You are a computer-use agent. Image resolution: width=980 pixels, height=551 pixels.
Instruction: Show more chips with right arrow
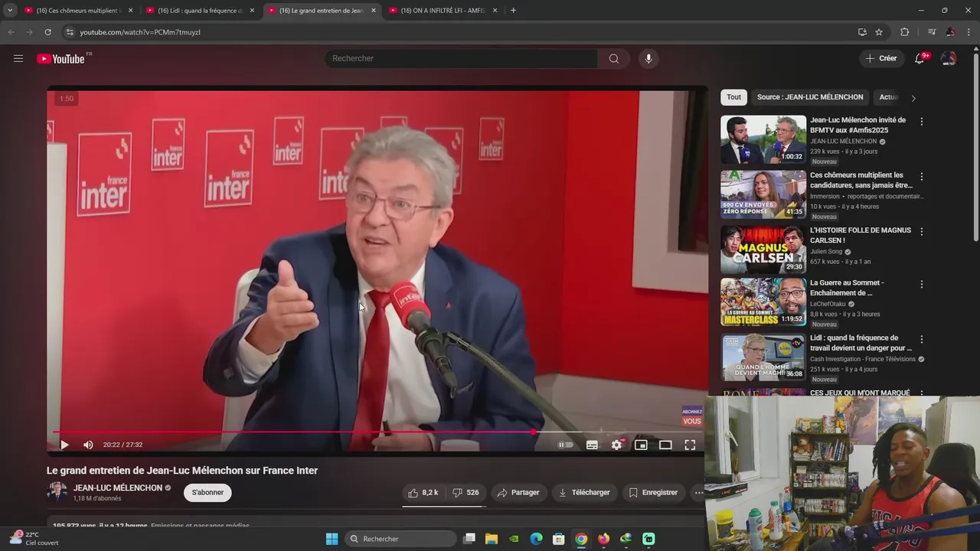(x=913, y=98)
